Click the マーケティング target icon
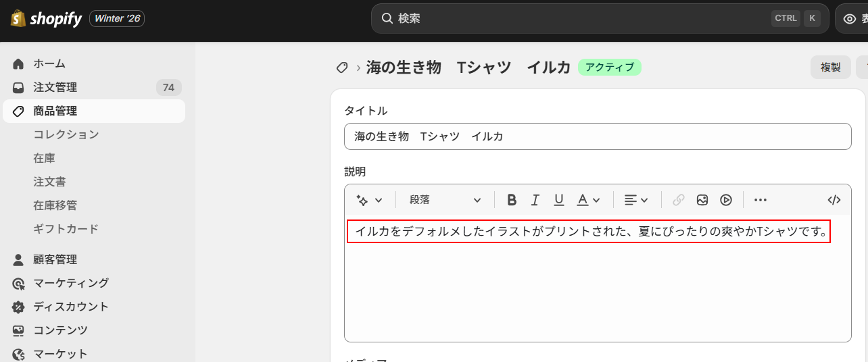The image size is (868, 362). pos(18,283)
